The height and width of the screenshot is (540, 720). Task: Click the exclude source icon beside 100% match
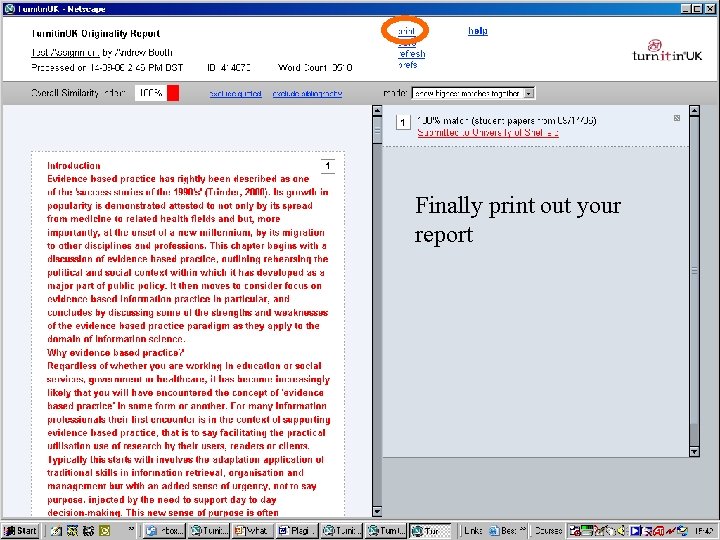point(677,118)
